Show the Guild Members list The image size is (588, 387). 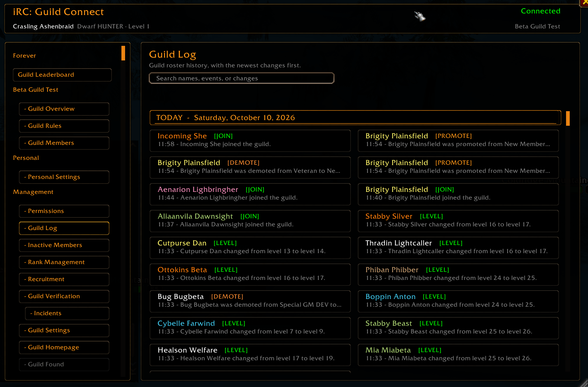[64, 143]
